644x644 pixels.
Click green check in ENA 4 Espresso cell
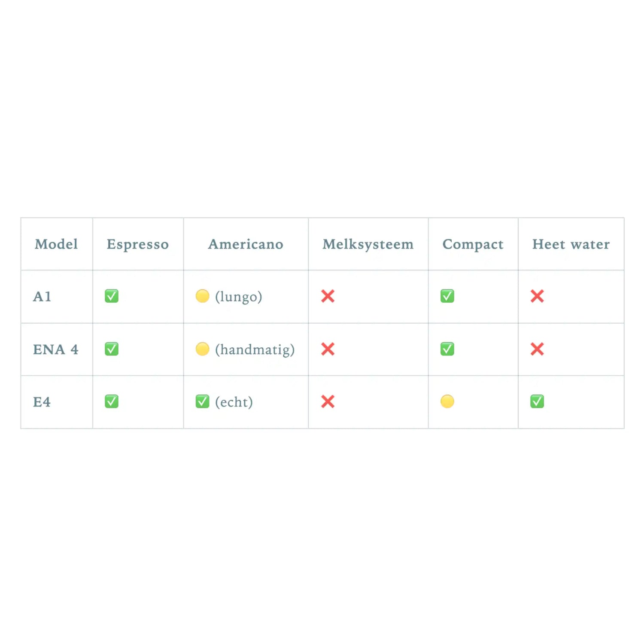click(112, 349)
